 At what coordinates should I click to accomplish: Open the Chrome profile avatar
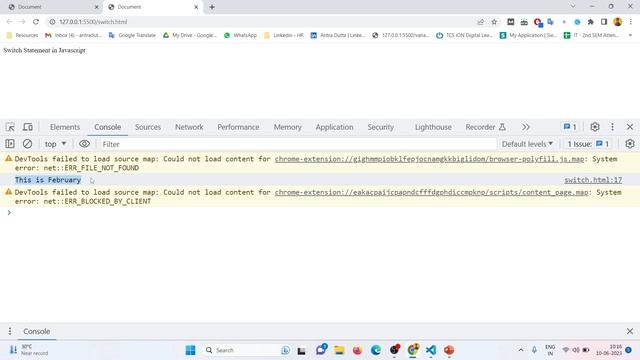618,22
